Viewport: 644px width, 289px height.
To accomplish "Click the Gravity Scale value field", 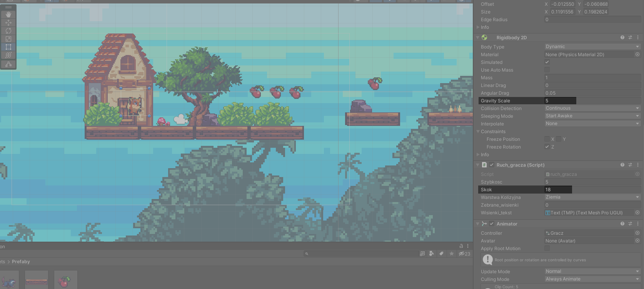I will tap(560, 101).
